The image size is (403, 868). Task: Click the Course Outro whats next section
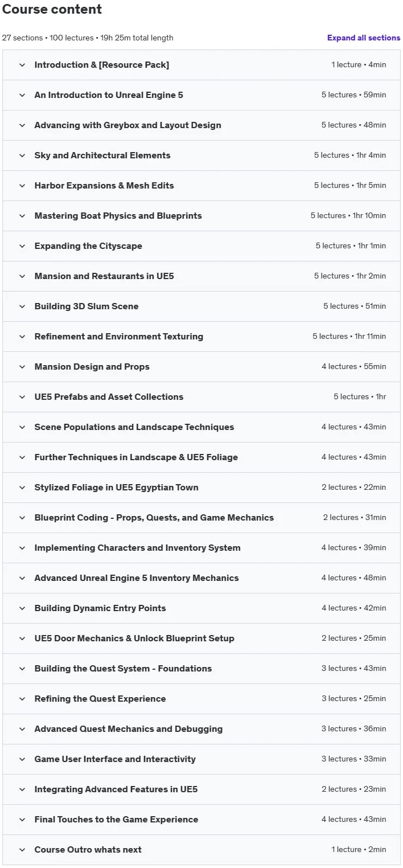(x=201, y=850)
